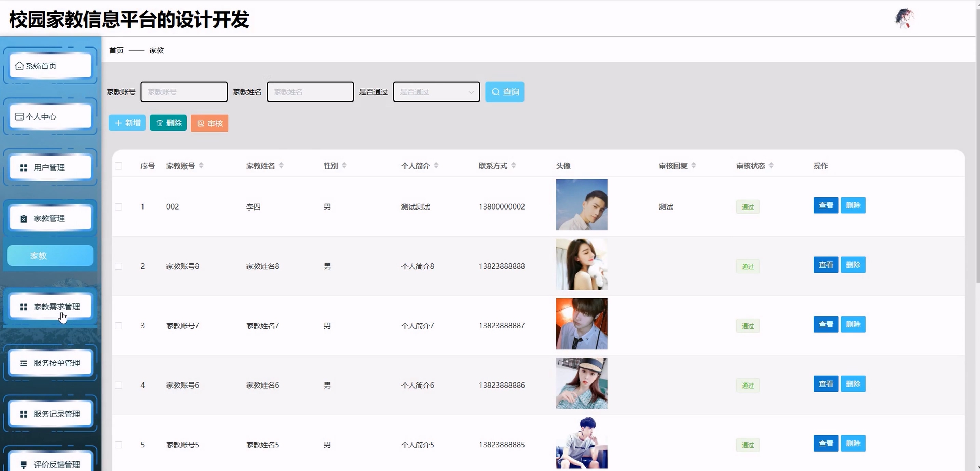Click the clipboard icon beside 家教管理
This screenshot has width=980, height=471.
24,219
